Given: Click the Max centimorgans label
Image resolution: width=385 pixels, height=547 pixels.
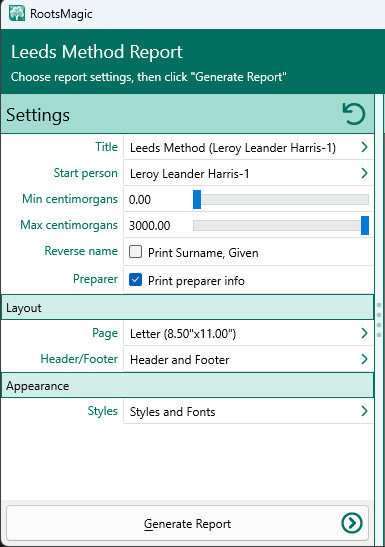Looking at the screenshot, I should [69, 225].
